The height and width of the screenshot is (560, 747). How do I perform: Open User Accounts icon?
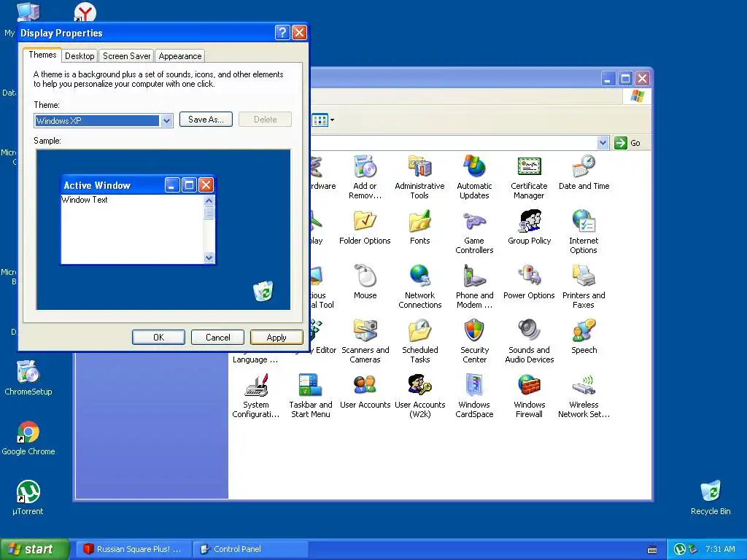(365, 385)
